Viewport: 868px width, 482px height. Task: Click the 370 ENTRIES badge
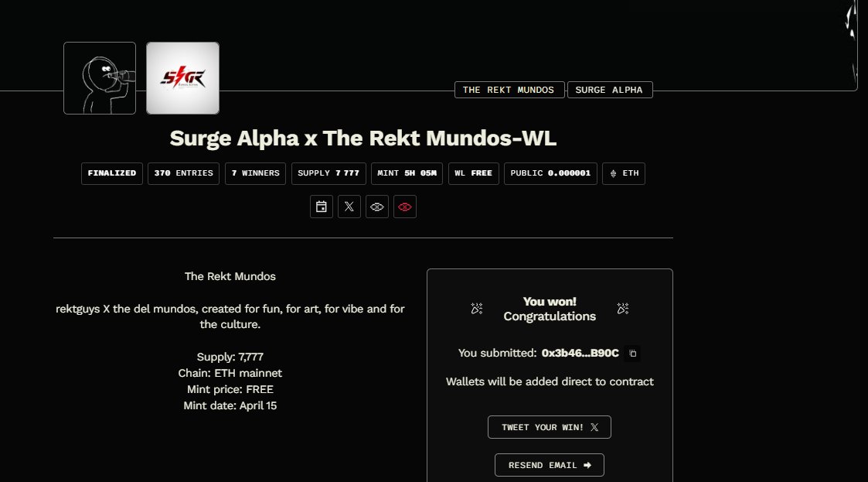pos(183,173)
